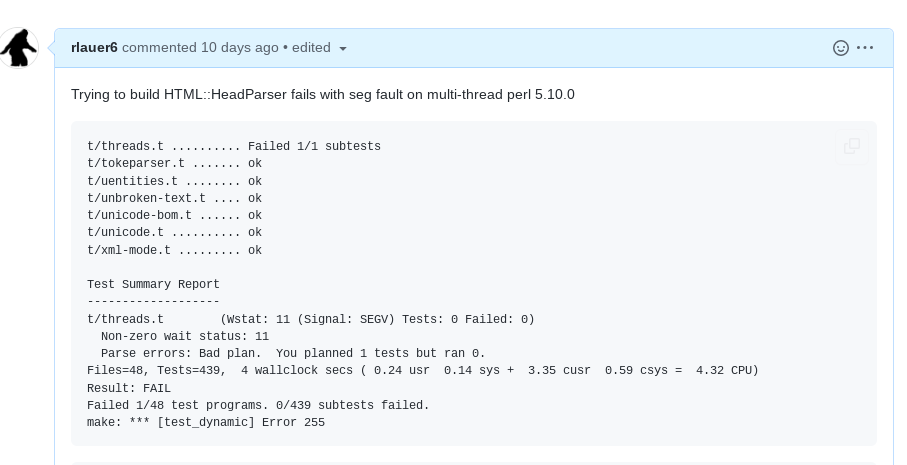Click the 'Signal: SEGV' wstat line

coord(311,319)
